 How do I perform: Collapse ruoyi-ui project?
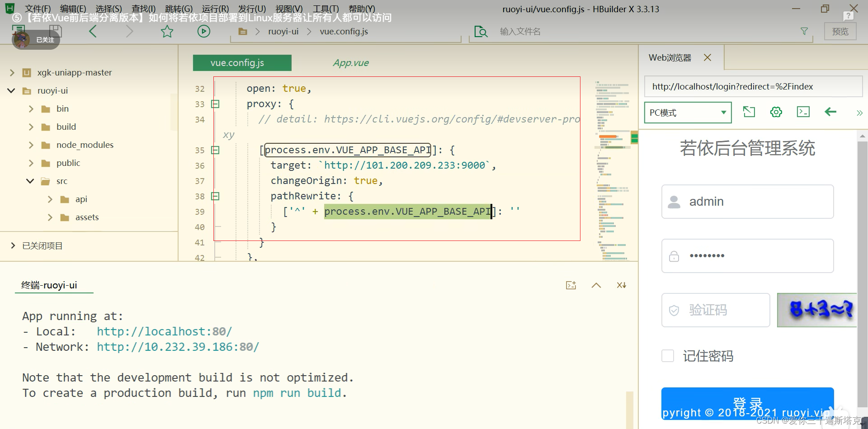coord(11,90)
